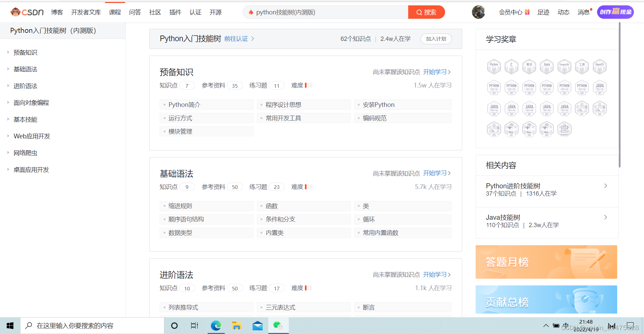This screenshot has height=334, width=644.
Task: Click the battery icon in system tray
Action: pyautogui.click(x=556, y=326)
